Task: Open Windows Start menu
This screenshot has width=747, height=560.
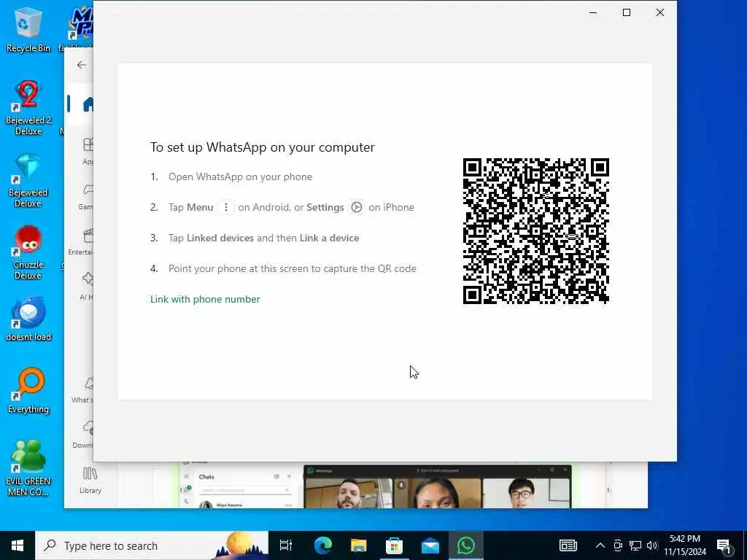Action: click(18, 545)
